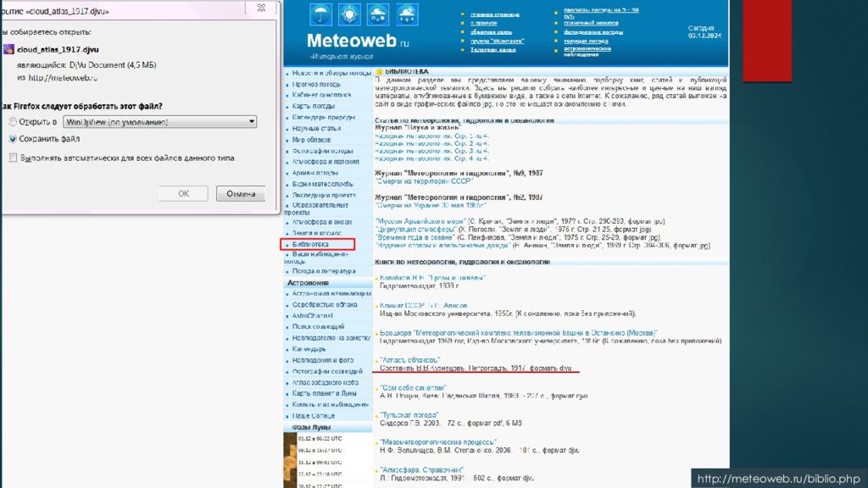Image resolution: width=868 pixels, height=488 pixels.
Task: Open "Карты погоды" sidebar item
Action: point(314,106)
